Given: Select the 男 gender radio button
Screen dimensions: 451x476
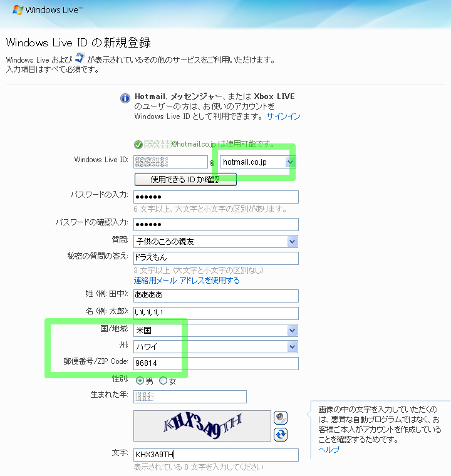Looking at the screenshot, I should tap(140, 381).
